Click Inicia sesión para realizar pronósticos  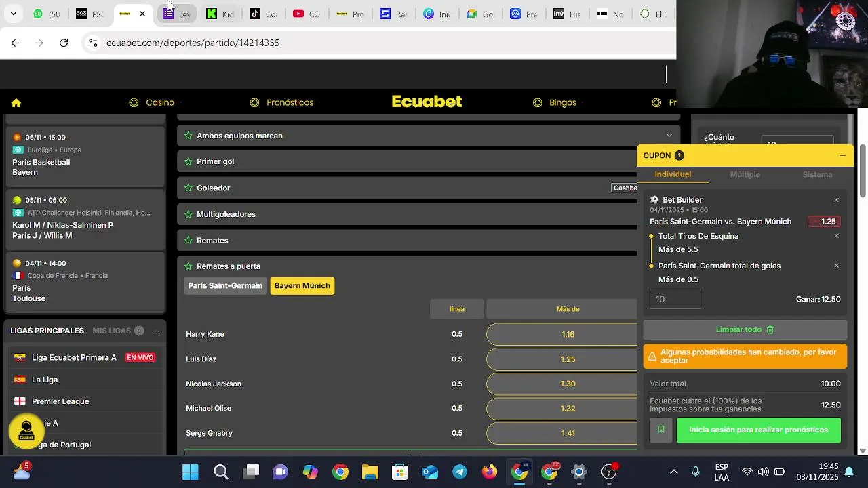point(758,430)
